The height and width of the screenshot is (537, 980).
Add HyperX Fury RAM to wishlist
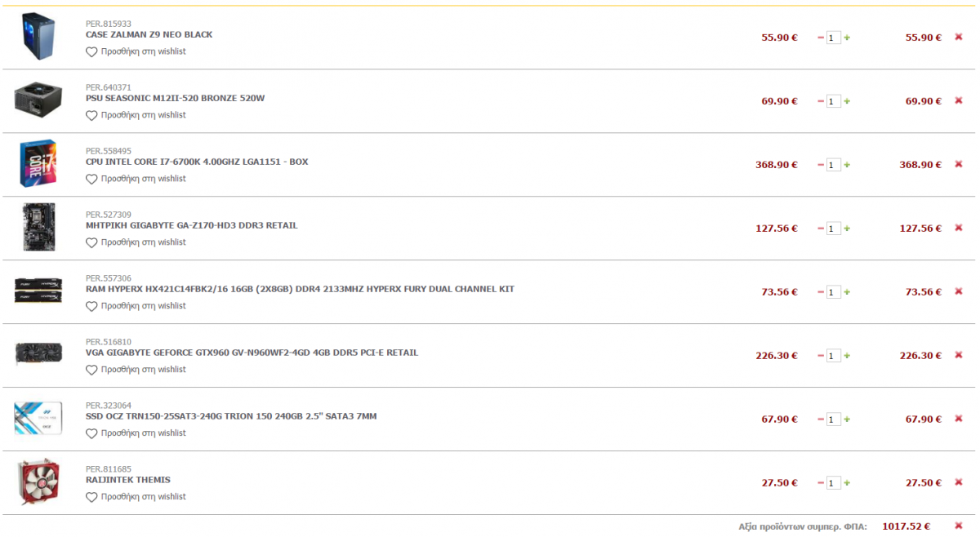click(136, 306)
